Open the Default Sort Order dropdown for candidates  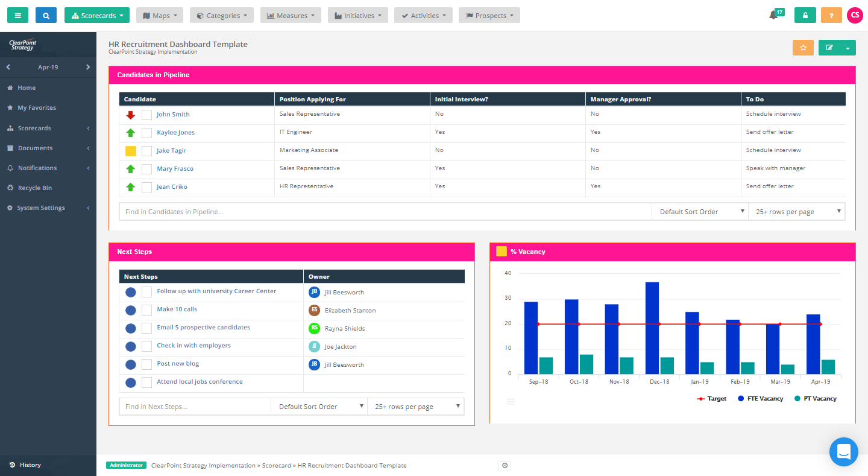coord(699,212)
